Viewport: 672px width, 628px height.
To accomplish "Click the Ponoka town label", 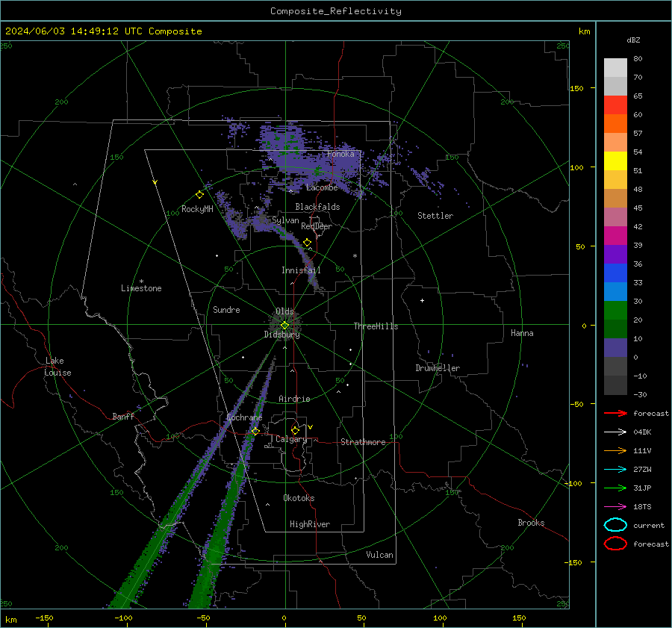I will click(340, 154).
